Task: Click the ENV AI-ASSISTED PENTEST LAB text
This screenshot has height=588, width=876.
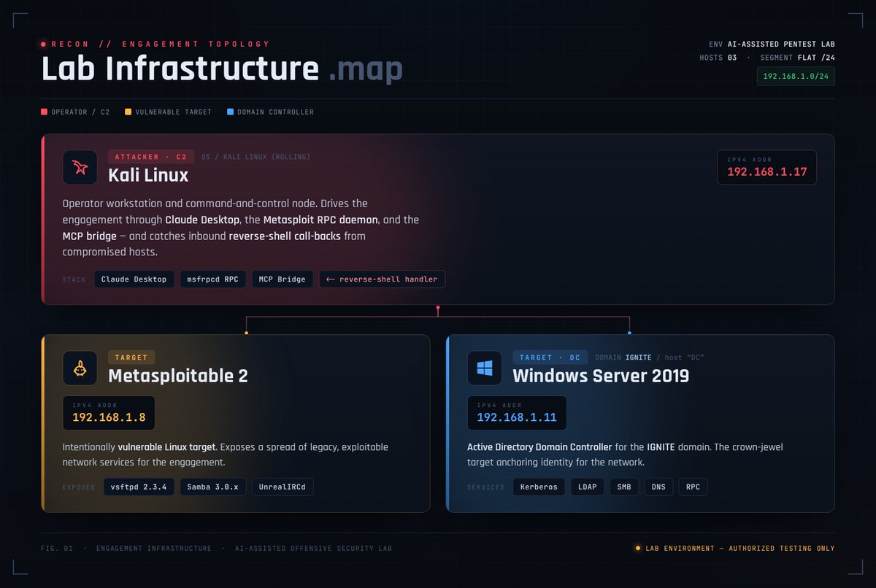Action: coord(772,45)
